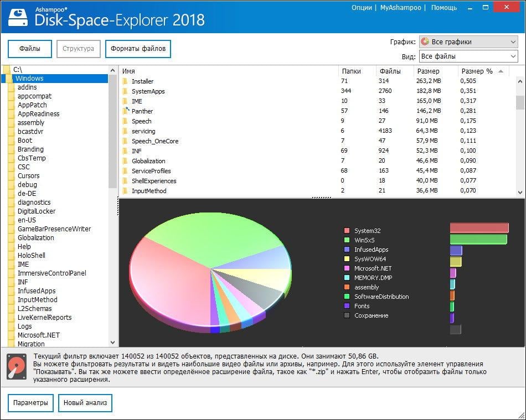Select the Logs folder in the left tree
The image size is (526, 420).
point(24,326)
